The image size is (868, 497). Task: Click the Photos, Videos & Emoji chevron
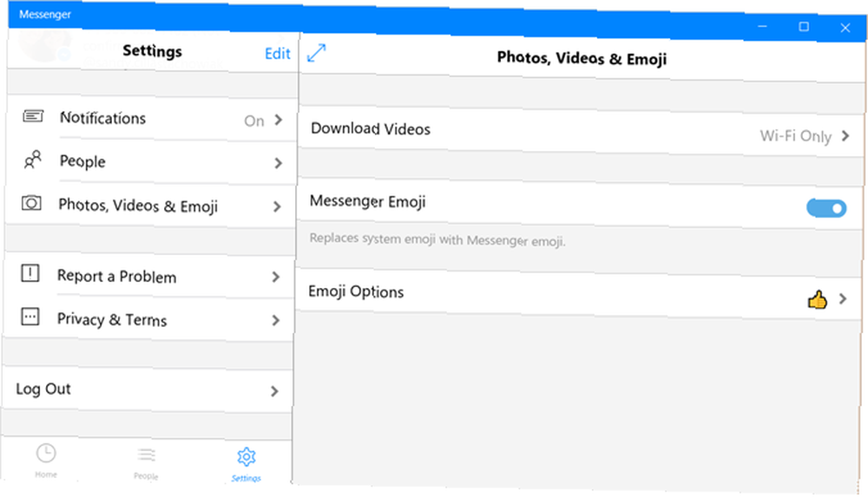(278, 206)
